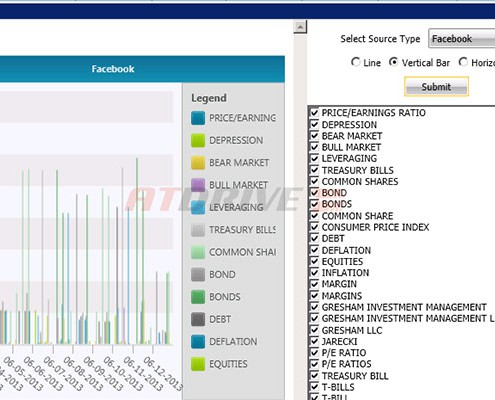This screenshot has height=400, width=495.
Task: Open the Select Source Type dropdown
Action: coord(462,39)
